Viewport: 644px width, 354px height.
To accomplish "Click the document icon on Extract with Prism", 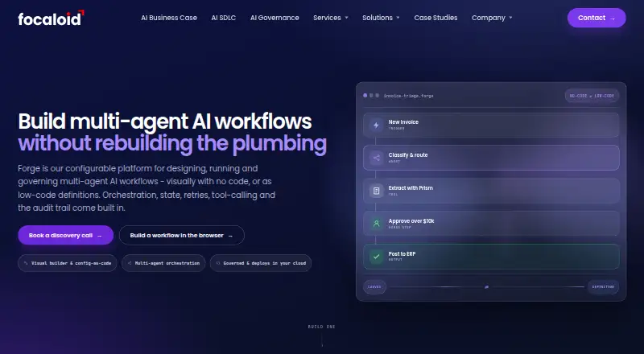I will coord(376,191).
